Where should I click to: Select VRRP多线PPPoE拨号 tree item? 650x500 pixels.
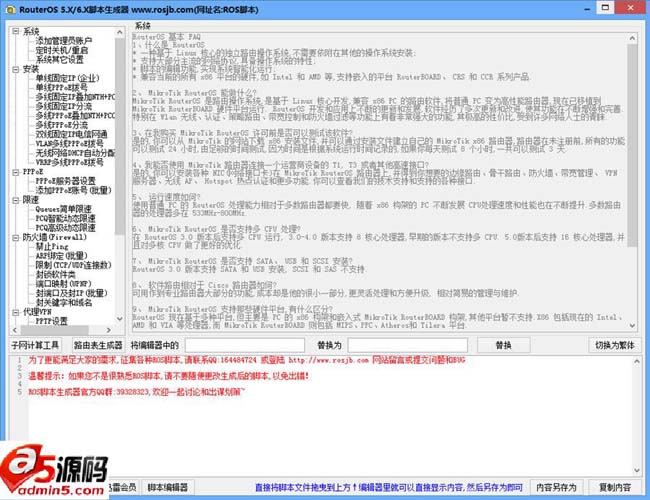coord(69,162)
